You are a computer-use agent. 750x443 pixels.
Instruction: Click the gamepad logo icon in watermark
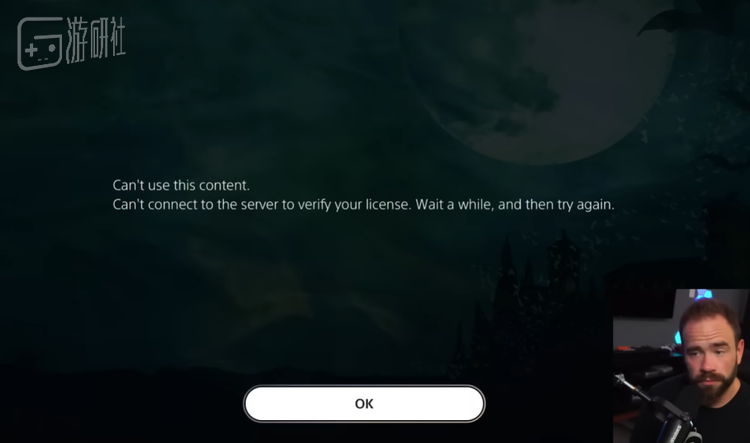[40, 44]
